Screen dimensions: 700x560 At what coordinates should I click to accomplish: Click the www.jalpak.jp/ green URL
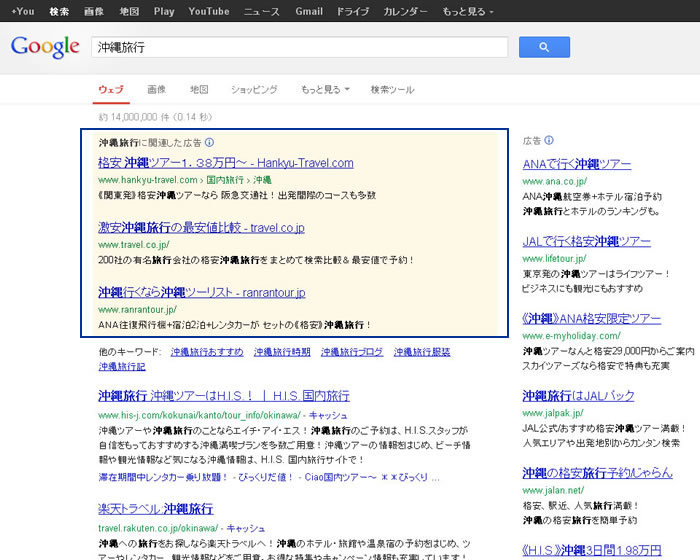point(553,413)
